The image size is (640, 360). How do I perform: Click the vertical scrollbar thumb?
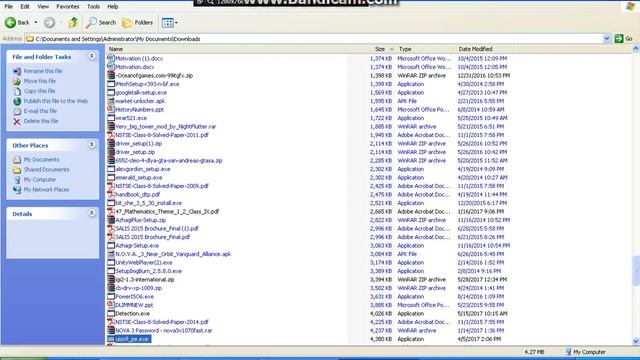pos(636,271)
